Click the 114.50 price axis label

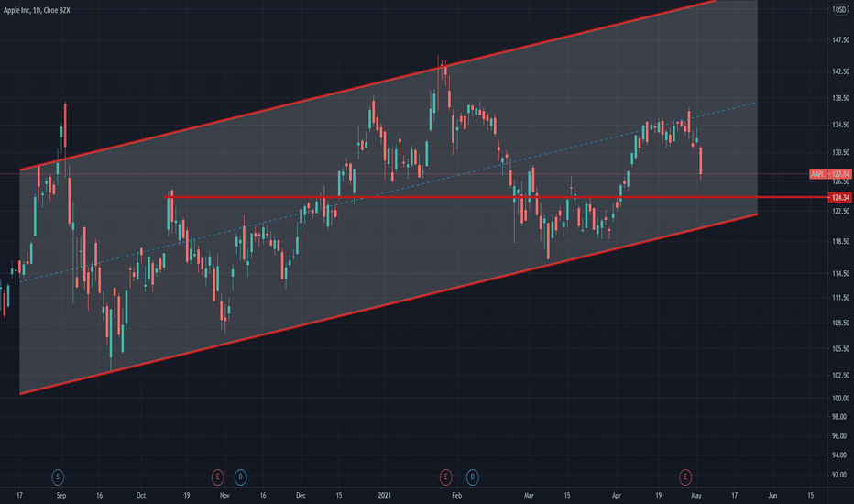840,273
